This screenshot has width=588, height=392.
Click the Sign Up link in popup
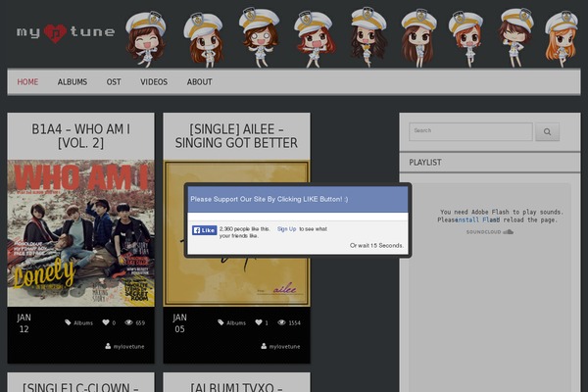(x=286, y=228)
